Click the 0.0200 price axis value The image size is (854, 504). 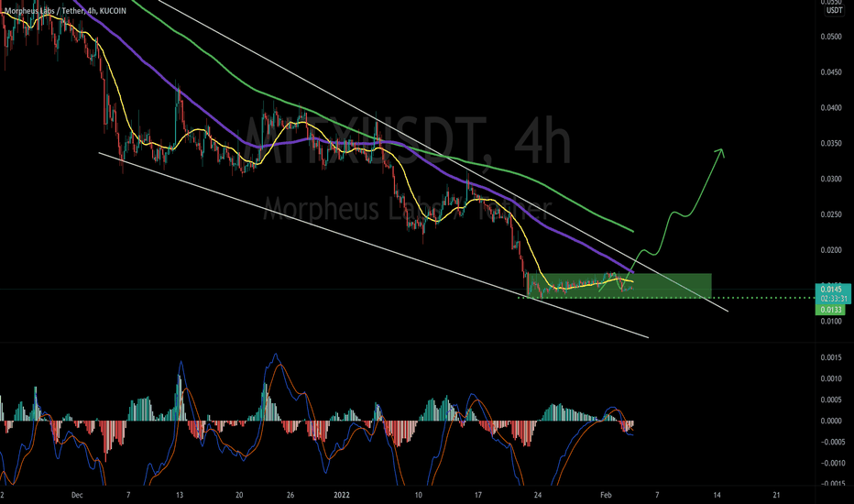pyautogui.click(x=831, y=251)
